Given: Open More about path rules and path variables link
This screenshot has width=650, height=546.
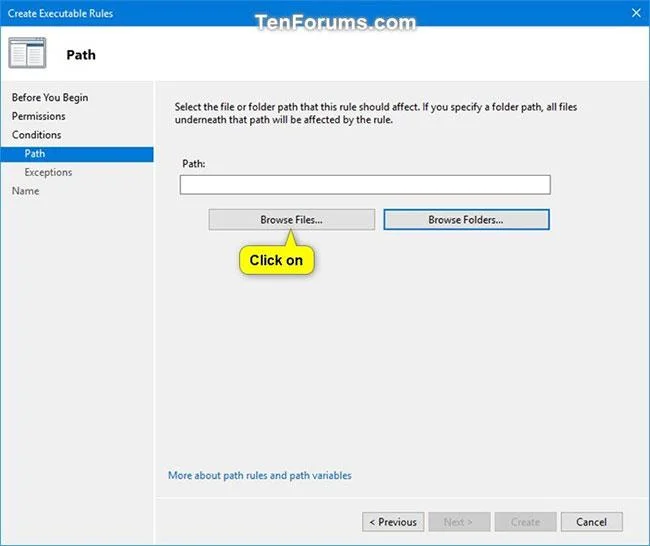Looking at the screenshot, I should pyautogui.click(x=260, y=475).
